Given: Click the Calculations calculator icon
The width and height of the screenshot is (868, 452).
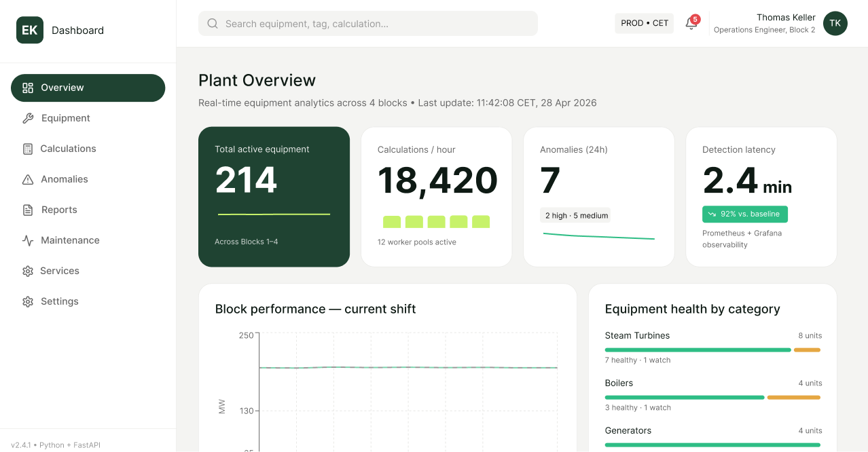Looking at the screenshot, I should 28,149.
